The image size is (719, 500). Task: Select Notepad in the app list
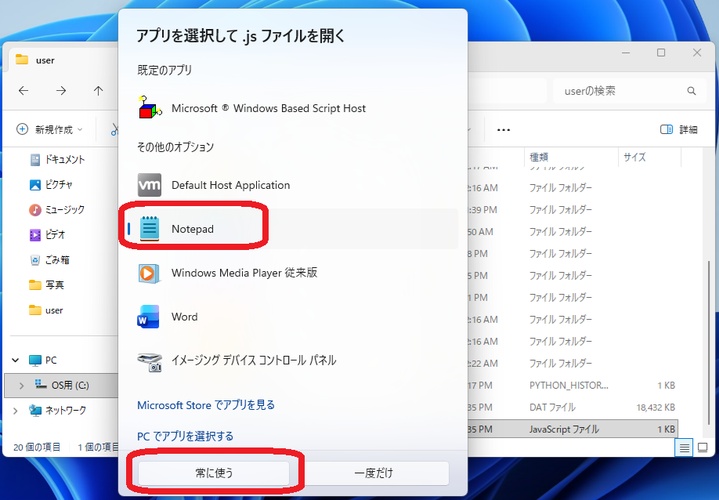tap(293, 228)
